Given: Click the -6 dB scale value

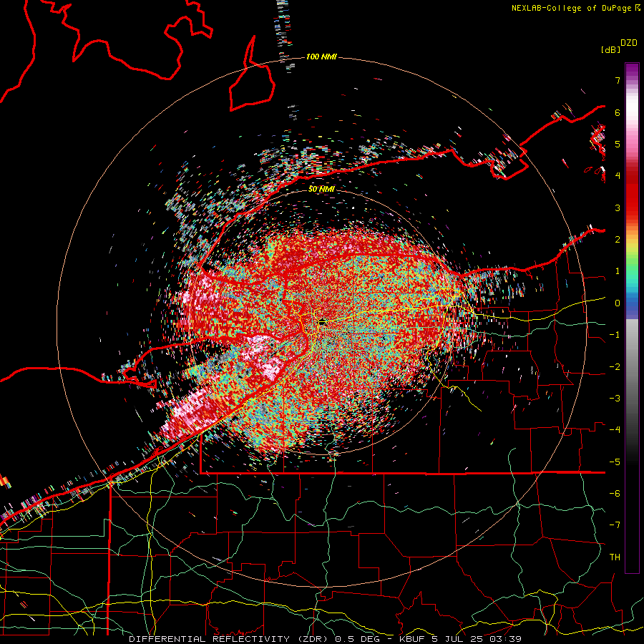Looking at the screenshot, I should pyautogui.click(x=615, y=494).
